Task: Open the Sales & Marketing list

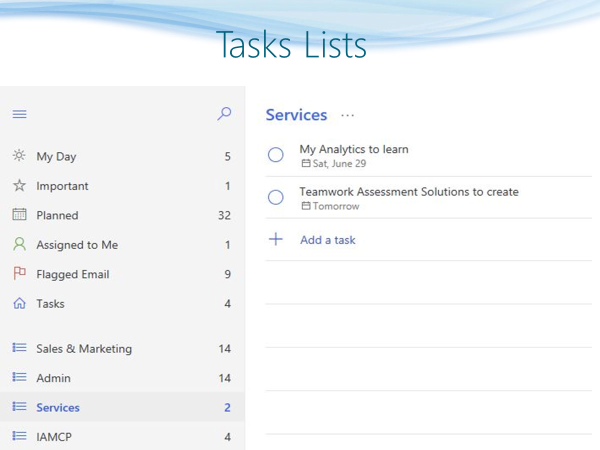Action: point(84,349)
